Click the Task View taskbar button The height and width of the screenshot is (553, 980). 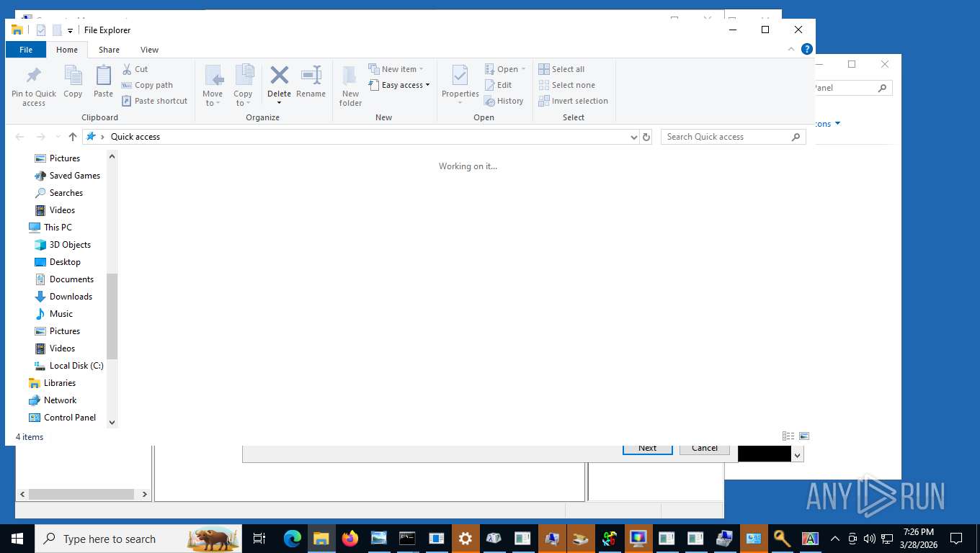(259, 539)
